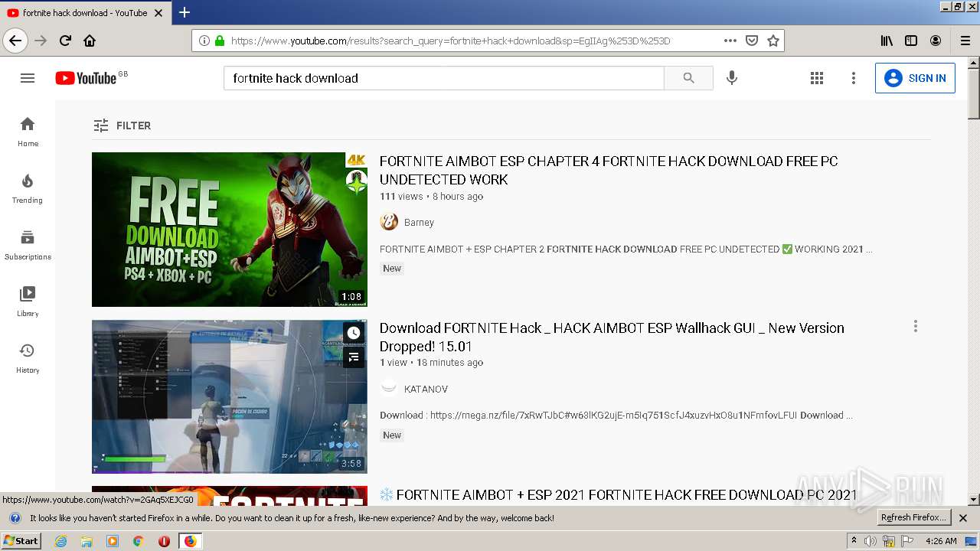Reload the current page
This screenshot has height=551, width=980.
[65, 41]
